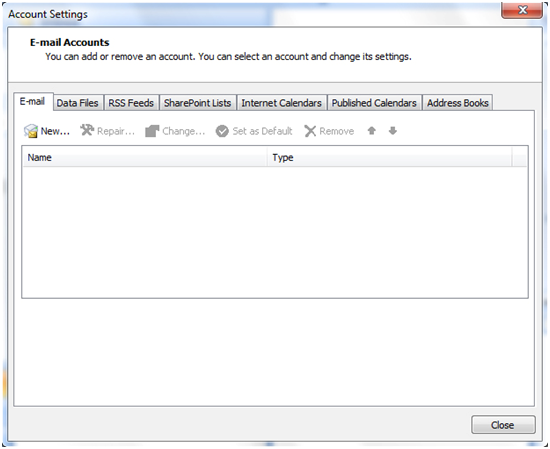Click the Remove X icon

tap(310, 131)
